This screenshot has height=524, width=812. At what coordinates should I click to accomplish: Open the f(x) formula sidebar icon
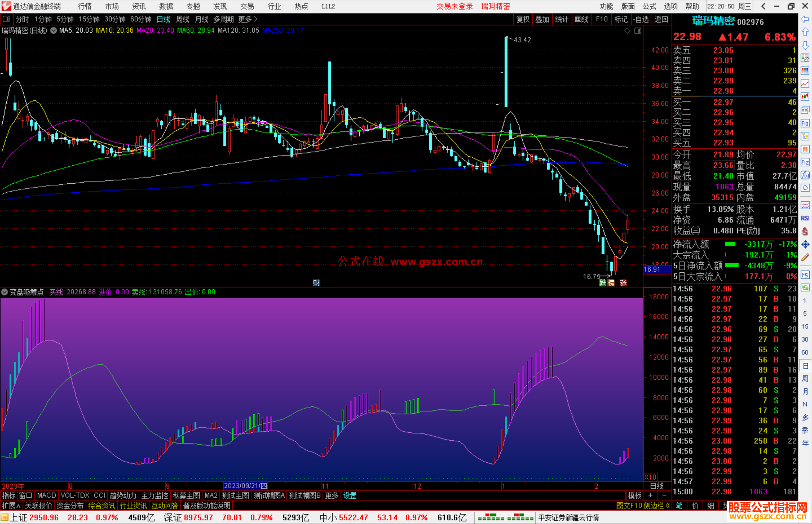[x=805, y=175]
